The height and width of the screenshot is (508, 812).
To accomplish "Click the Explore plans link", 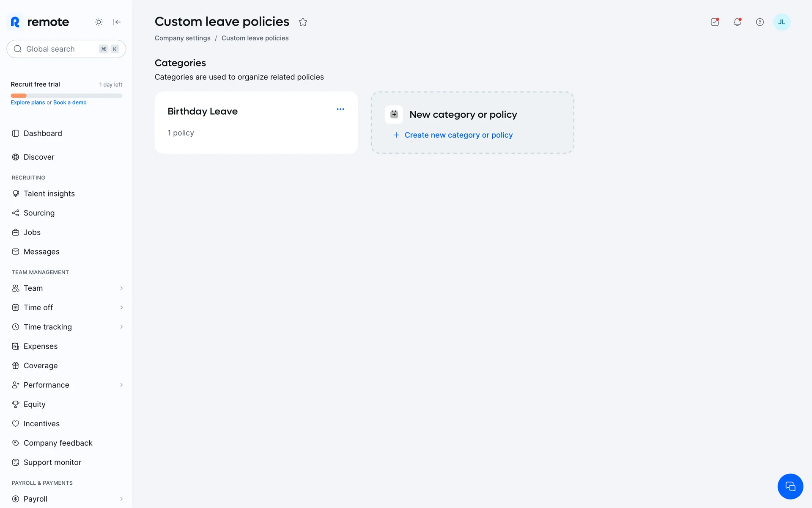I will 27,102.
